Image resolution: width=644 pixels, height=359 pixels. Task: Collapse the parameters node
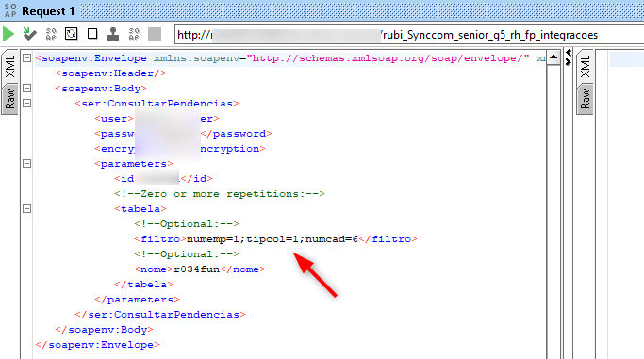coord(26,164)
